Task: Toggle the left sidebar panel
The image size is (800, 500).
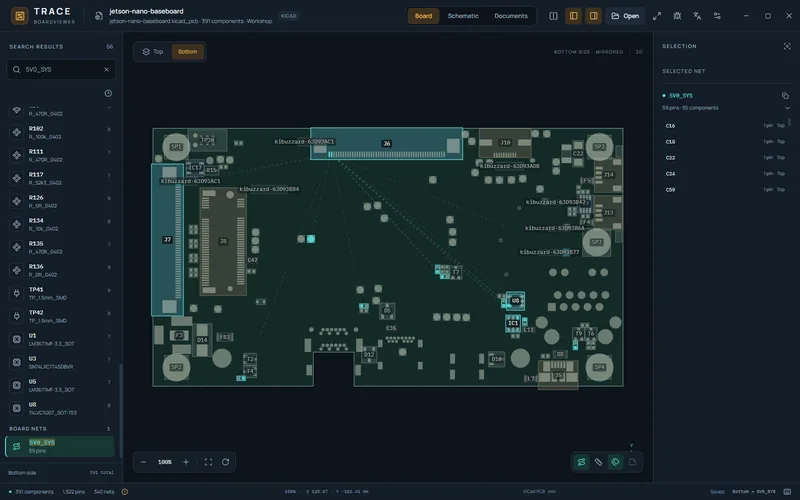Action: tap(573, 16)
